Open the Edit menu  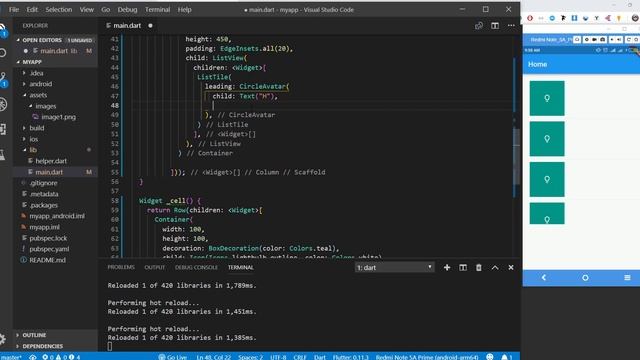coord(32,9)
